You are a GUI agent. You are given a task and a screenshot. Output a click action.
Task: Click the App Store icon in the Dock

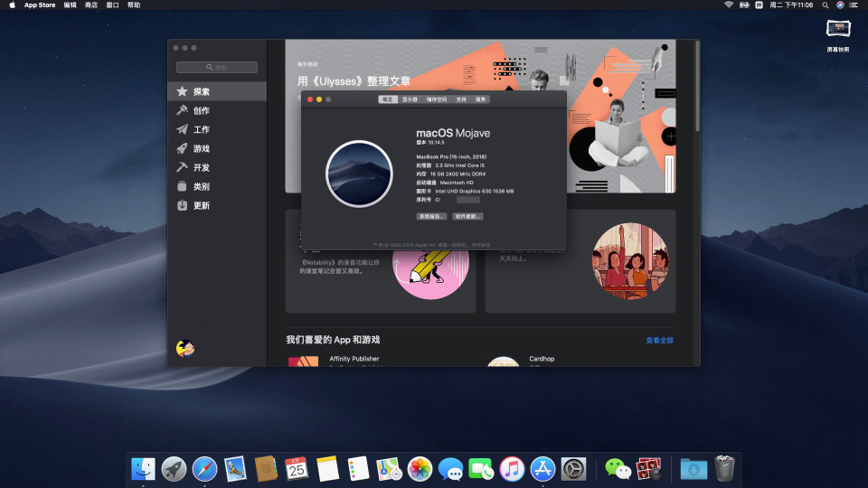542,469
